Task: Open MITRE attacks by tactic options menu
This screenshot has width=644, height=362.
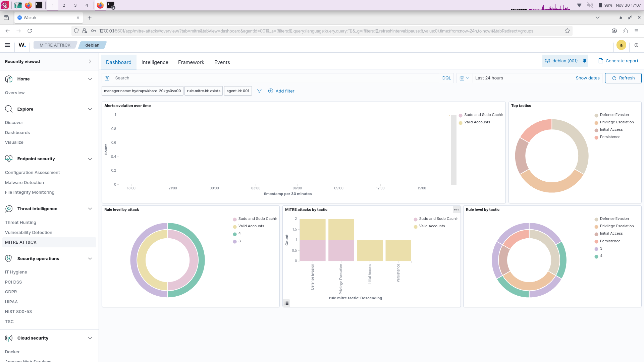Action: 457,209
